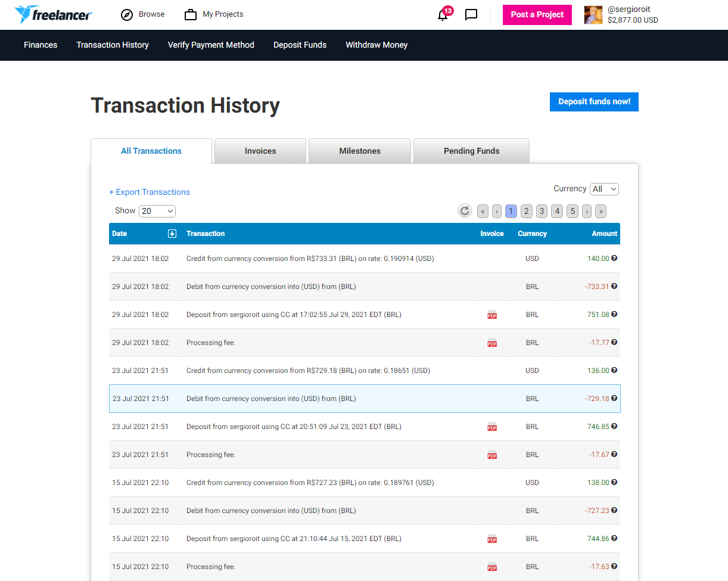Click the Export Transactions link
The height and width of the screenshot is (581, 728).
pyautogui.click(x=150, y=192)
